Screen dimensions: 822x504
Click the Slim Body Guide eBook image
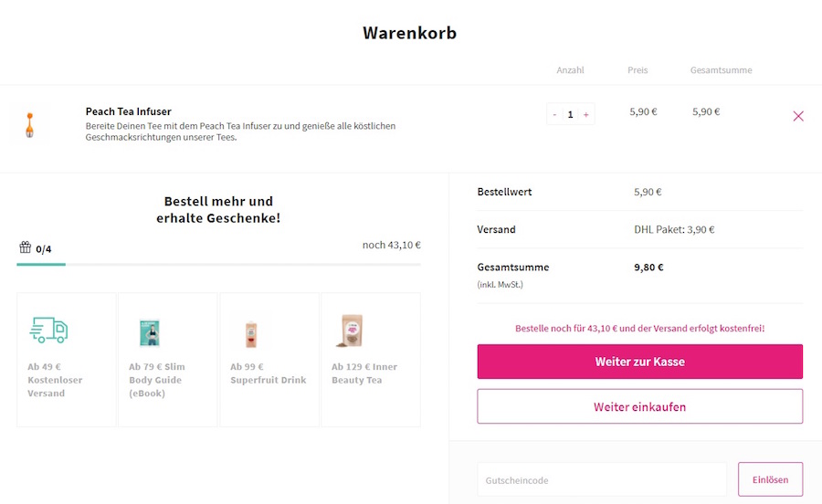[x=149, y=331]
